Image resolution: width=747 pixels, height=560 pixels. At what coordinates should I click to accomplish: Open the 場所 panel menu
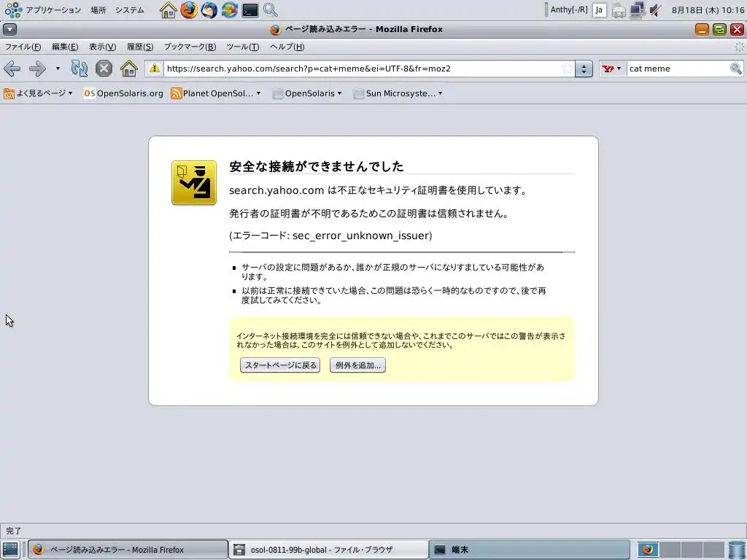point(98,10)
